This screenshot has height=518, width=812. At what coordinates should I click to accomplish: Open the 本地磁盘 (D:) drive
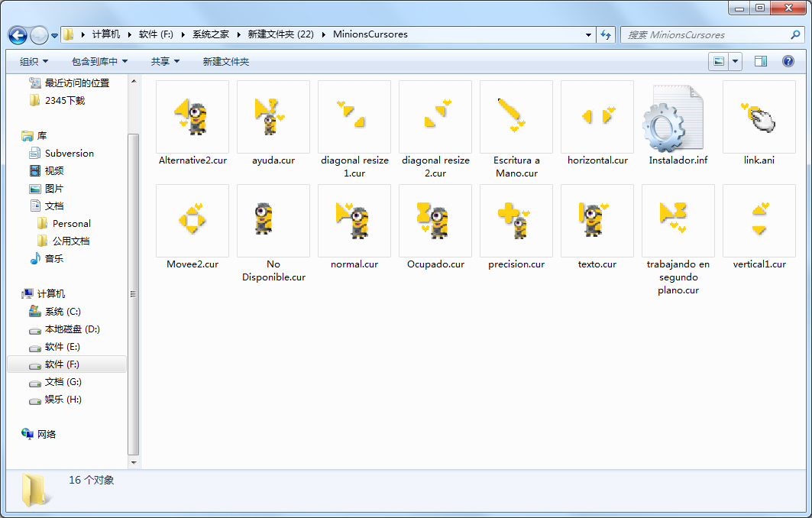pyautogui.click(x=64, y=329)
